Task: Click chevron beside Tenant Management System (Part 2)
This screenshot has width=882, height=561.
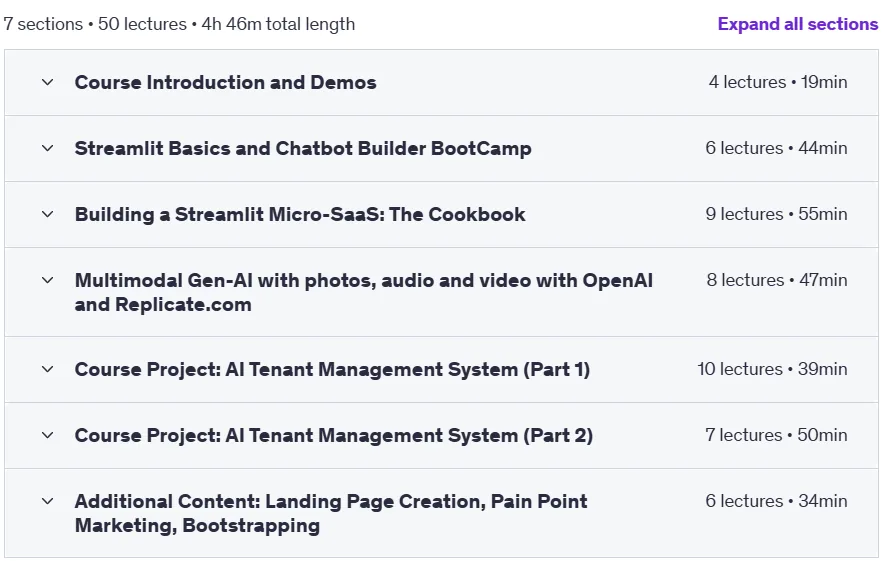Action: tap(48, 436)
